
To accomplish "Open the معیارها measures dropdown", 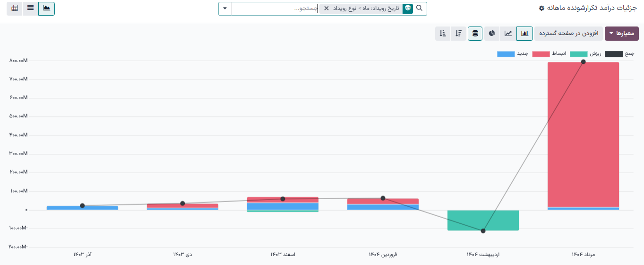I will (621, 34).
